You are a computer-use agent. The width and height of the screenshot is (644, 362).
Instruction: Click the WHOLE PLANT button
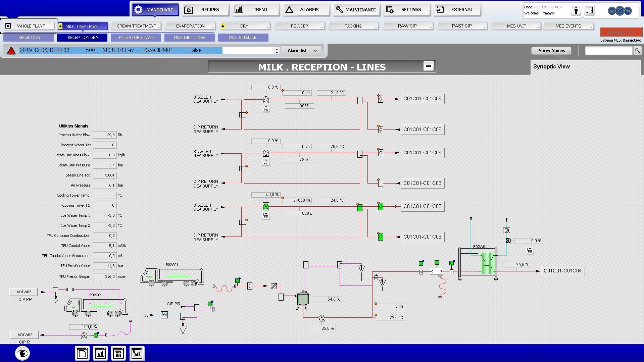28,26
